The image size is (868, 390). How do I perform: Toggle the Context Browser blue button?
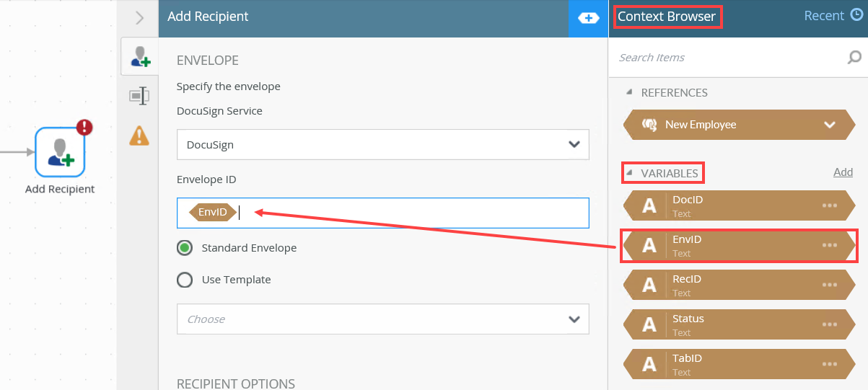pyautogui.click(x=589, y=17)
